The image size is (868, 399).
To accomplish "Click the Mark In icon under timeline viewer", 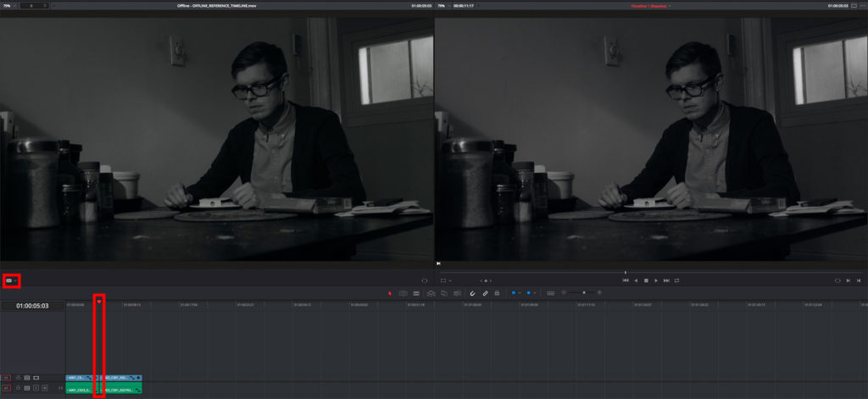I will 848,280.
